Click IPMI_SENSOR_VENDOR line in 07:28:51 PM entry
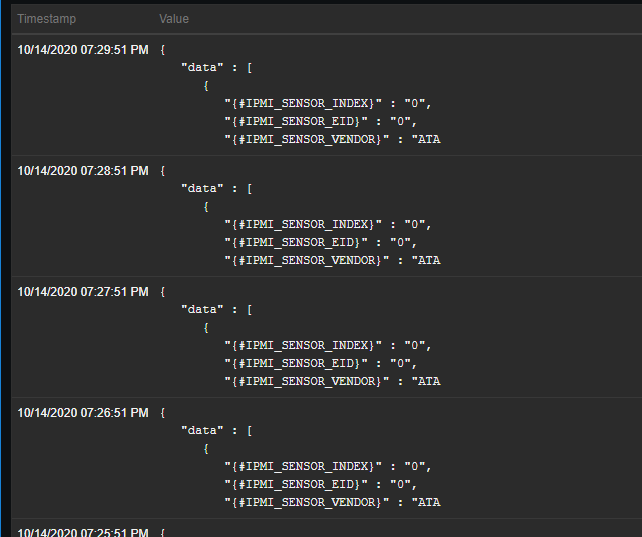The width and height of the screenshot is (642, 537). [x=332, y=261]
